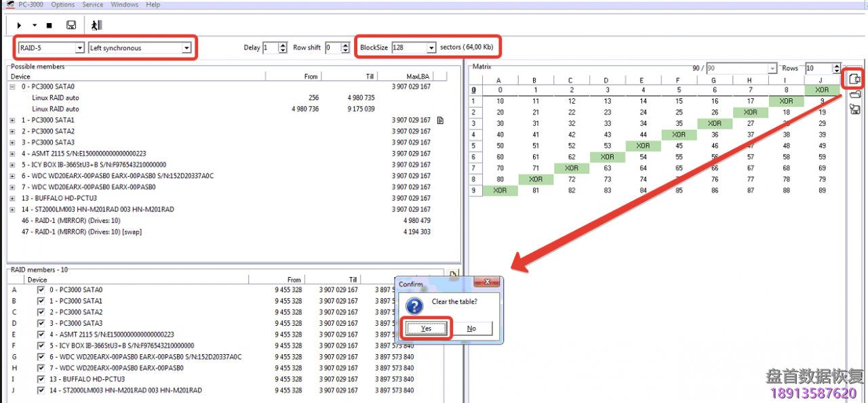Click the document icon next to SATA1 row
This screenshot has height=403, width=868.
[x=440, y=121]
